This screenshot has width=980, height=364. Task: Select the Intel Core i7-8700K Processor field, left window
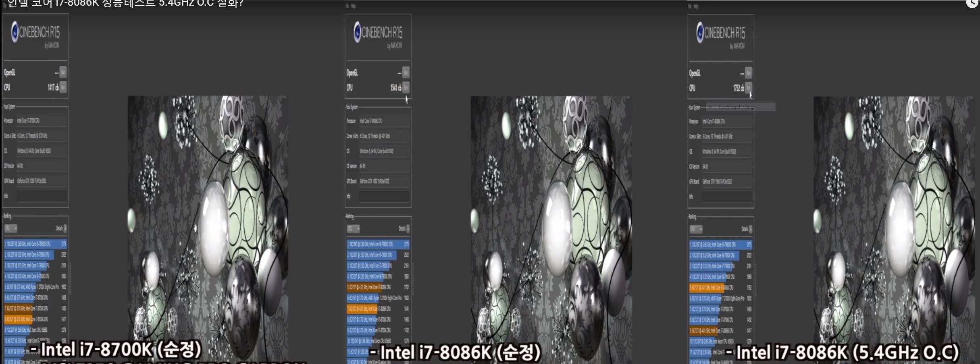(42, 121)
